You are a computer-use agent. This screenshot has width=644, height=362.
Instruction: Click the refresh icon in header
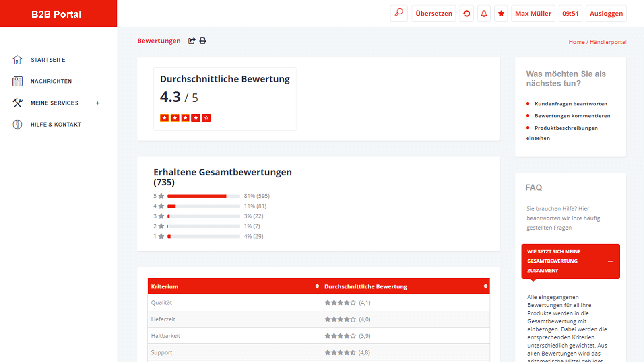(466, 14)
